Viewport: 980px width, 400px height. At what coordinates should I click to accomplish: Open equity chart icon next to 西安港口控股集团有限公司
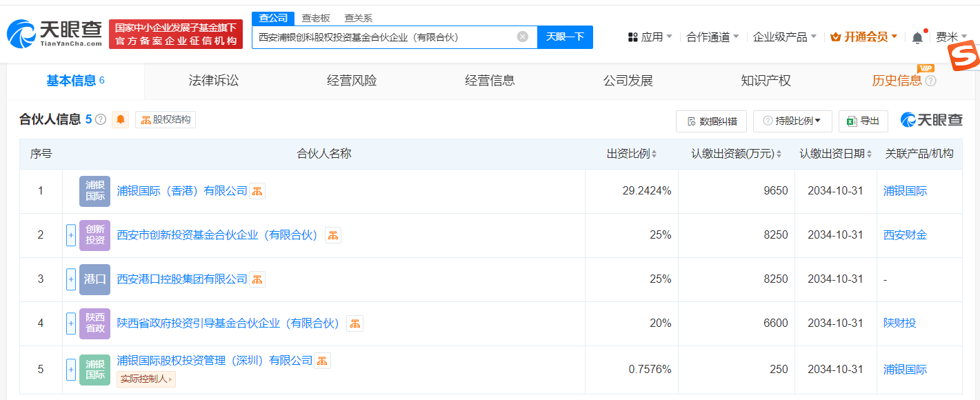click(257, 279)
